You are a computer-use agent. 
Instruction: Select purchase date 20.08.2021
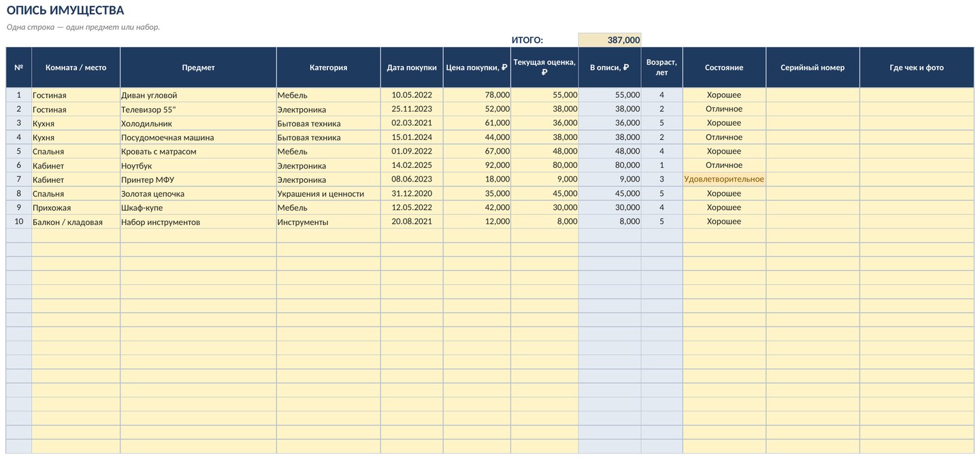(412, 222)
